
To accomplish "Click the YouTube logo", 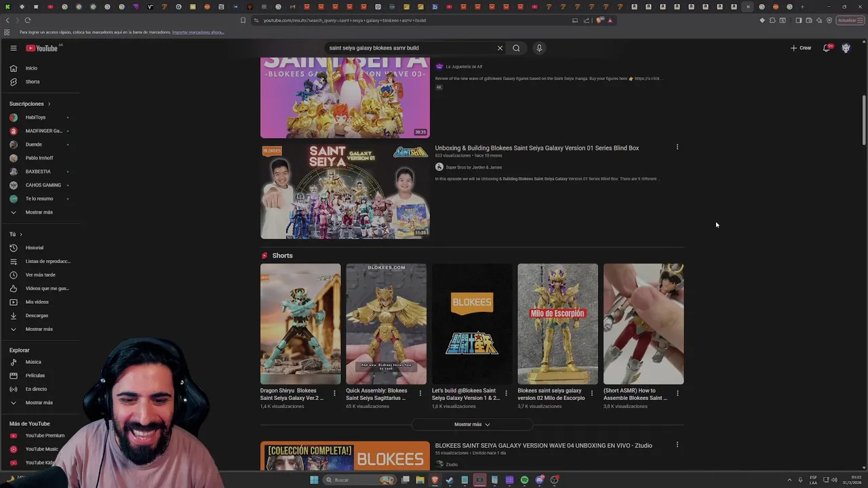I will click(42, 48).
